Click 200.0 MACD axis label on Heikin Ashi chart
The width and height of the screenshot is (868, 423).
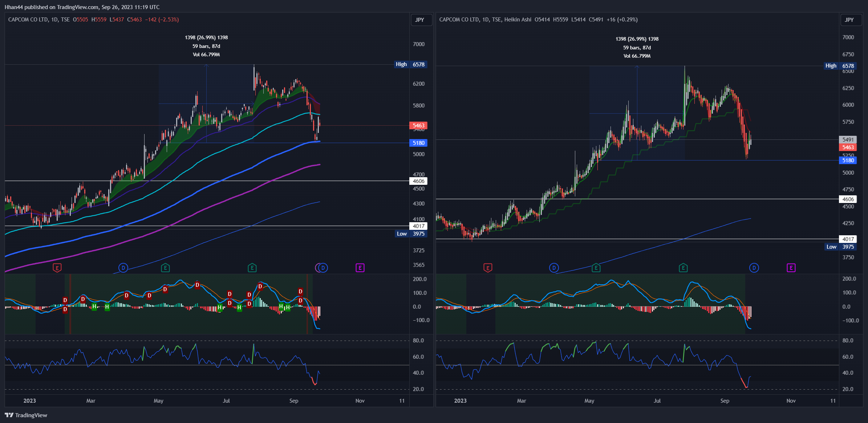pyautogui.click(x=849, y=279)
